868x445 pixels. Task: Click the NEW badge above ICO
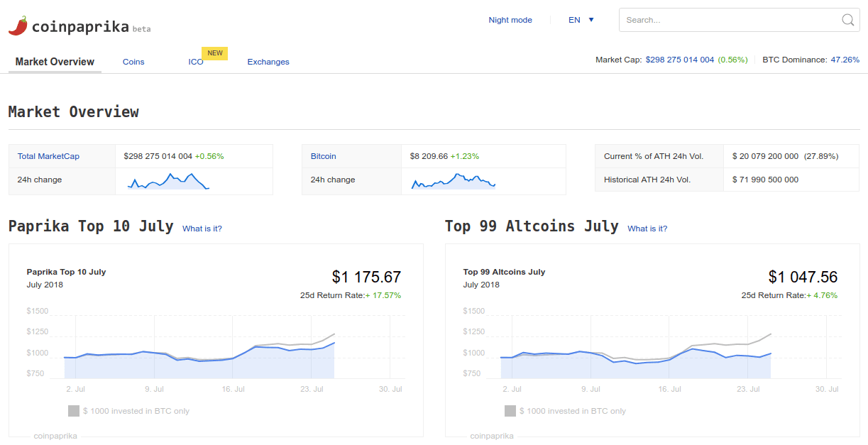pyautogui.click(x=215, y=53)
